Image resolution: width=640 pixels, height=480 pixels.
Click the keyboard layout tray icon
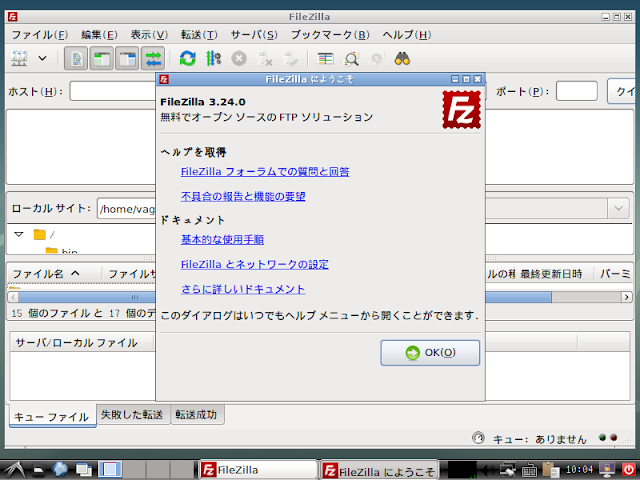coord(529,470)
